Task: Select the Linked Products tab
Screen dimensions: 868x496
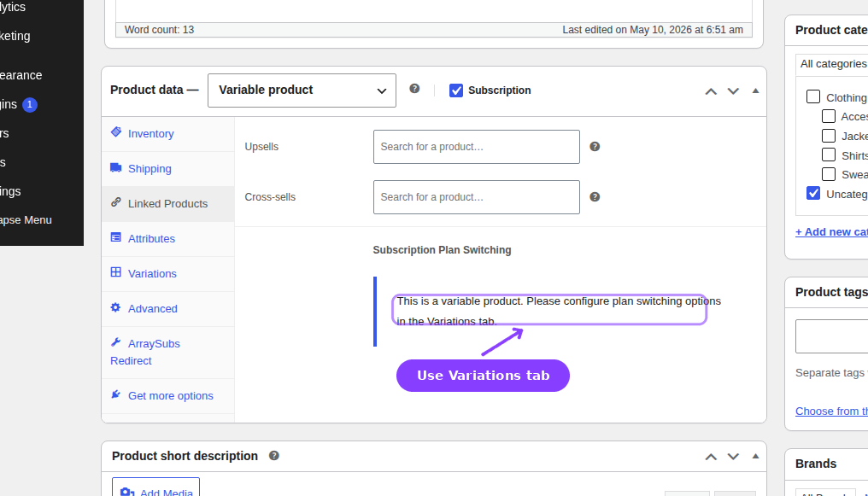Action: (x=167, y=203)
